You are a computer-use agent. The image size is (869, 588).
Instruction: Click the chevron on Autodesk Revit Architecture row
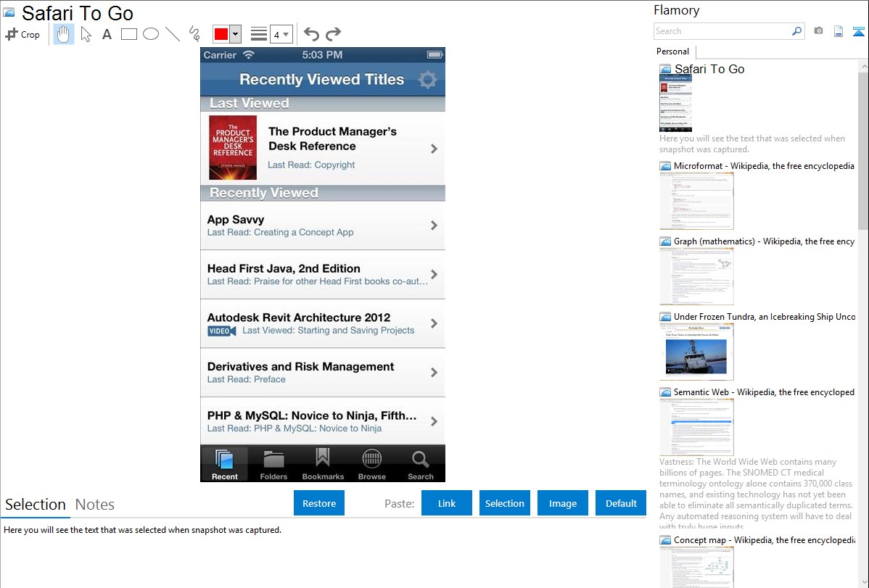click(x=434, y=323)
